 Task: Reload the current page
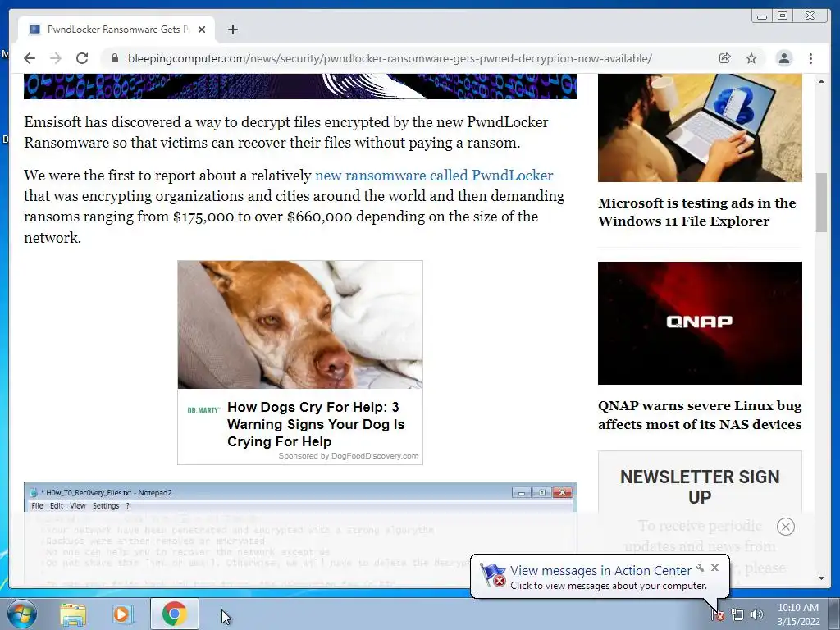pos(82,58)
